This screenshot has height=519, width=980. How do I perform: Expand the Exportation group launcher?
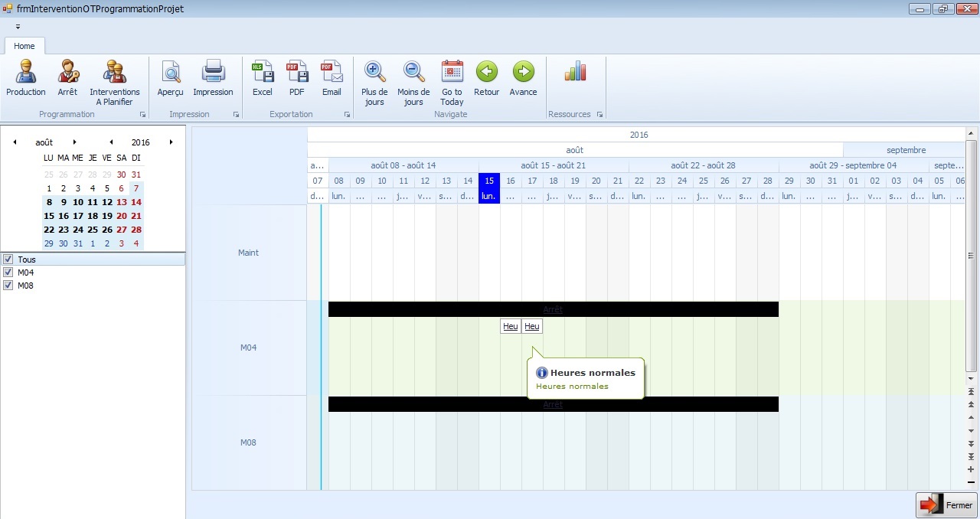(347, 115)
